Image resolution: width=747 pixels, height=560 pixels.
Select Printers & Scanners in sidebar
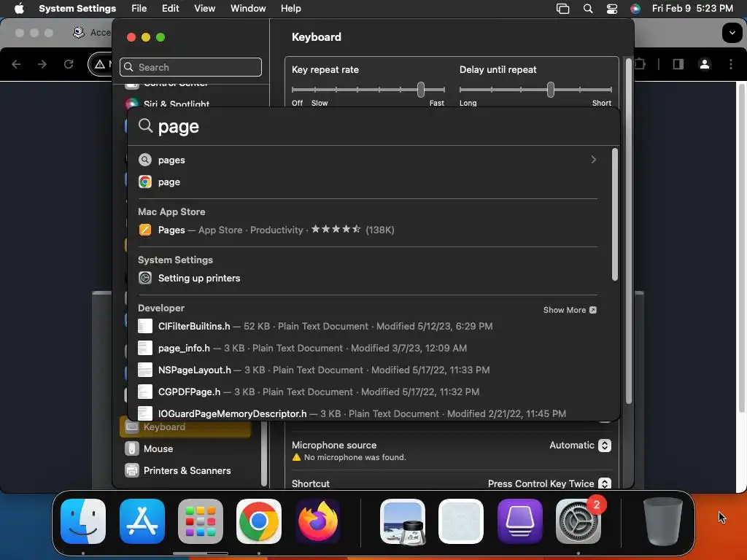tap(185, 470)
